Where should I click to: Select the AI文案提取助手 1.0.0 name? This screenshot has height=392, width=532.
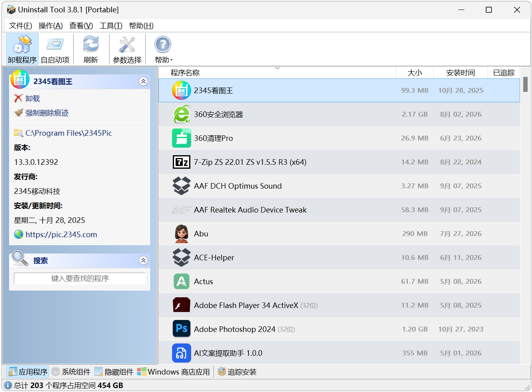pyautogui.click(x=228, y=353)
